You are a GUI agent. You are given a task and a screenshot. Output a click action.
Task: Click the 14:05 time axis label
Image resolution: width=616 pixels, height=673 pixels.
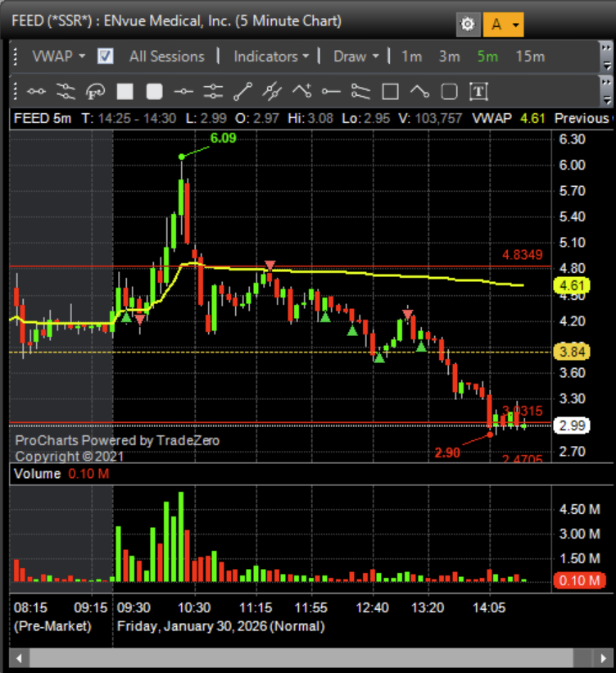point(489,607)
